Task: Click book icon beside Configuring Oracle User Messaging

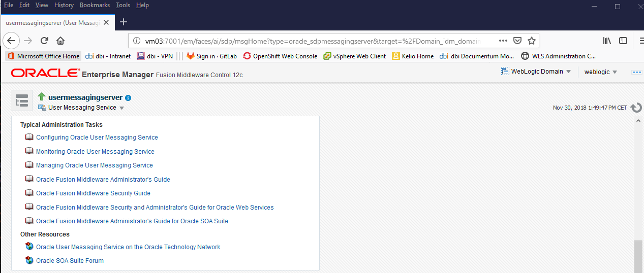Action: click(29, 137)
